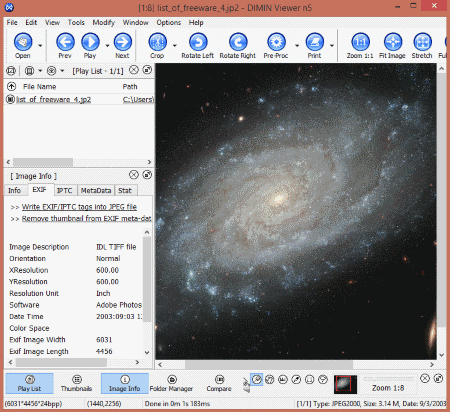The width and height of the screenshot is (450, 412).
Task: Go to the previous image with Prev
Action: coord(65,42)
